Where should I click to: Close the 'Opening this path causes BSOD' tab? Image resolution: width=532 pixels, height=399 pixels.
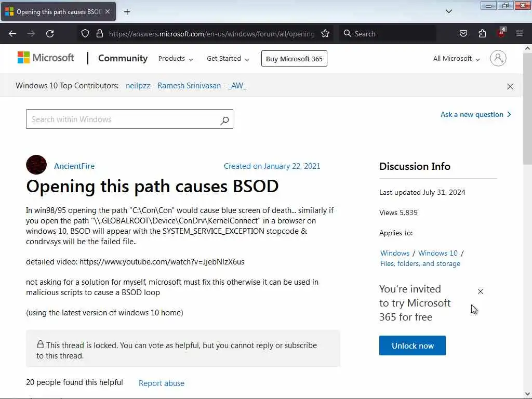[x=108, y=11]
